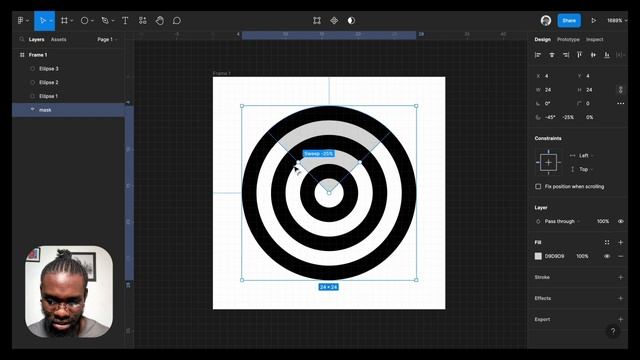The image size is (640, 360).
Task: Open the help button
Action: coord(613,331)
